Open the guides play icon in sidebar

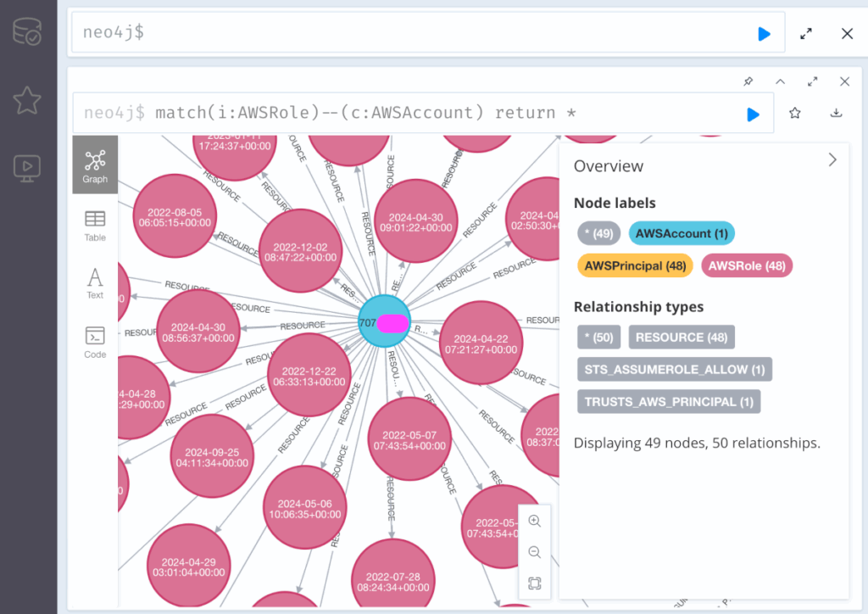tap(27, 167)
